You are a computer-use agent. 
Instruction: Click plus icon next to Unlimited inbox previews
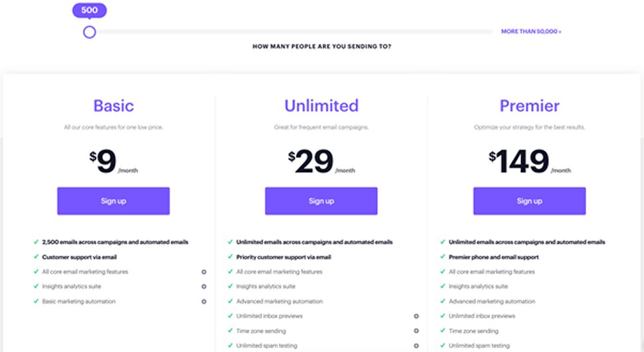click(x=416, y=316)
